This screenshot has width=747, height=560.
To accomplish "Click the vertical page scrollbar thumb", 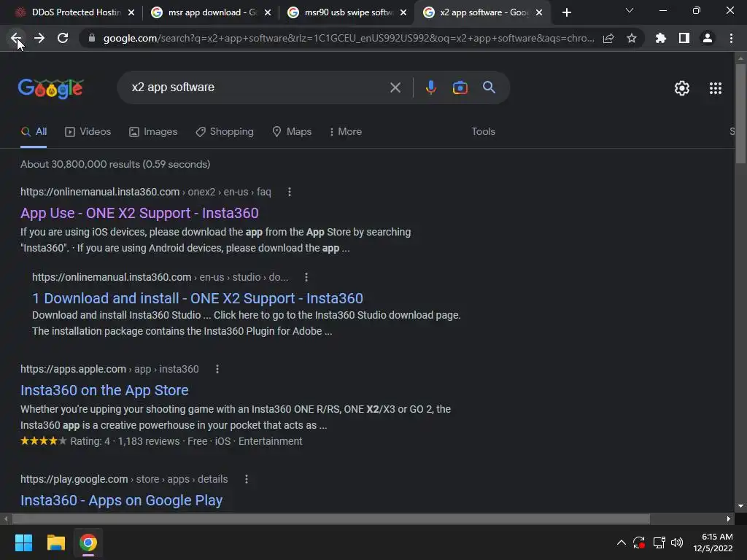I will pos(740,113).
